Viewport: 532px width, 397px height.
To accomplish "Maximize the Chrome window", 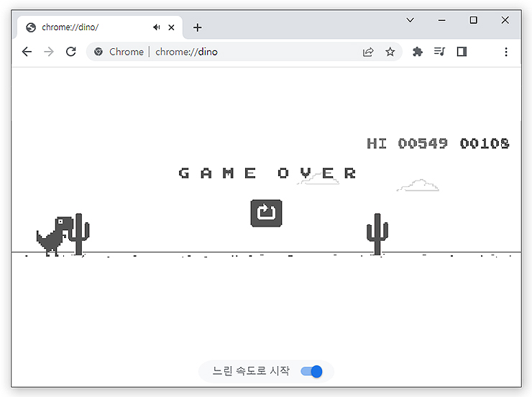I will point(473,20).
